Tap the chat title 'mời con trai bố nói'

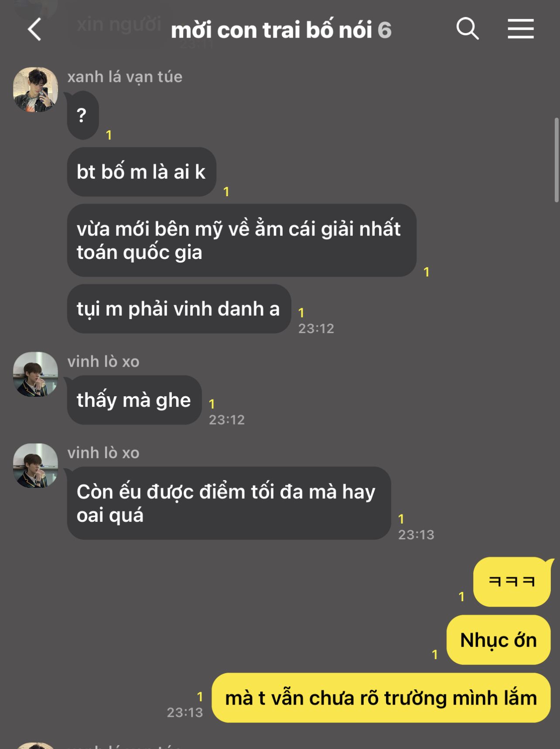(x=271, y=30)
